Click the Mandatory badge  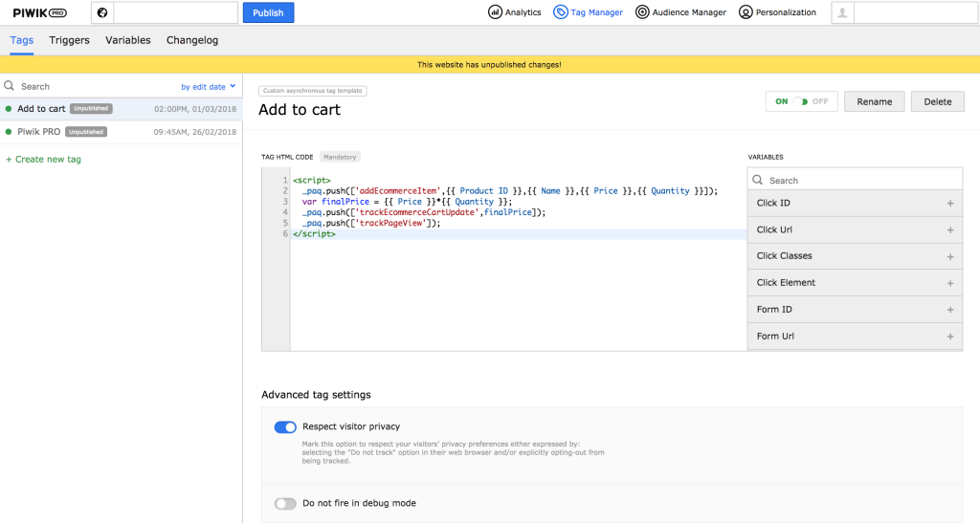click(340, 157)
